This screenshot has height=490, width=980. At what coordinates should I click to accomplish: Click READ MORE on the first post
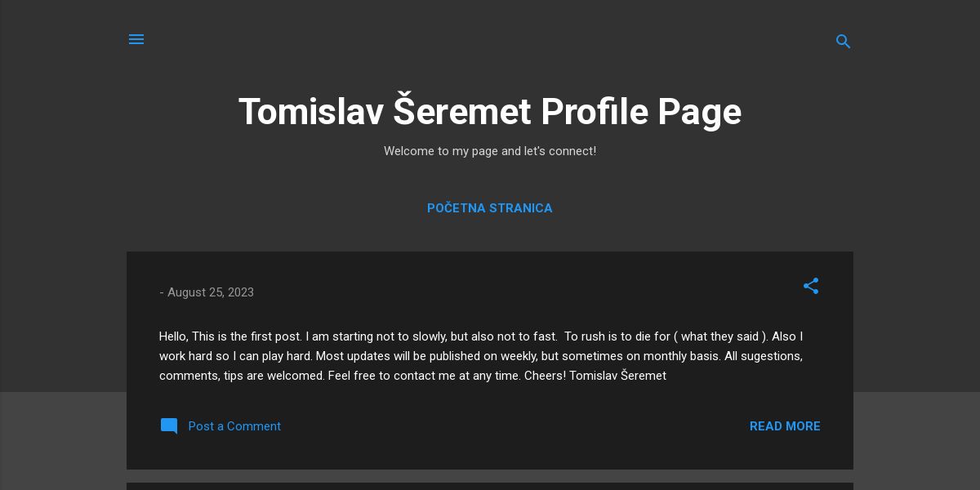click(x=784, y=426)
